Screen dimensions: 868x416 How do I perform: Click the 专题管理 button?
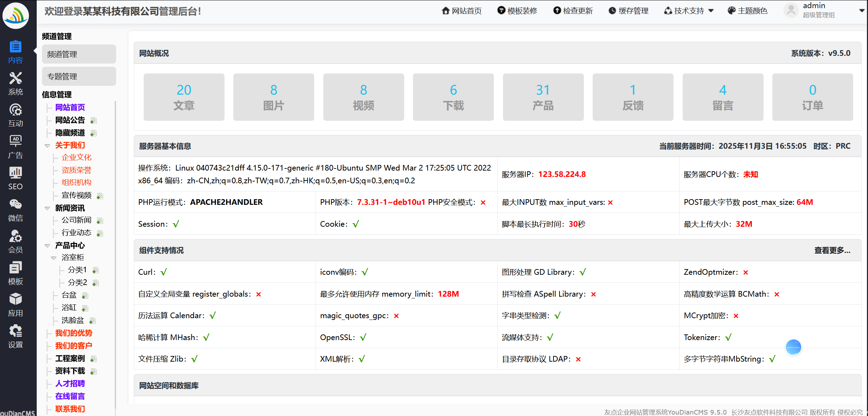pos(79,76)
